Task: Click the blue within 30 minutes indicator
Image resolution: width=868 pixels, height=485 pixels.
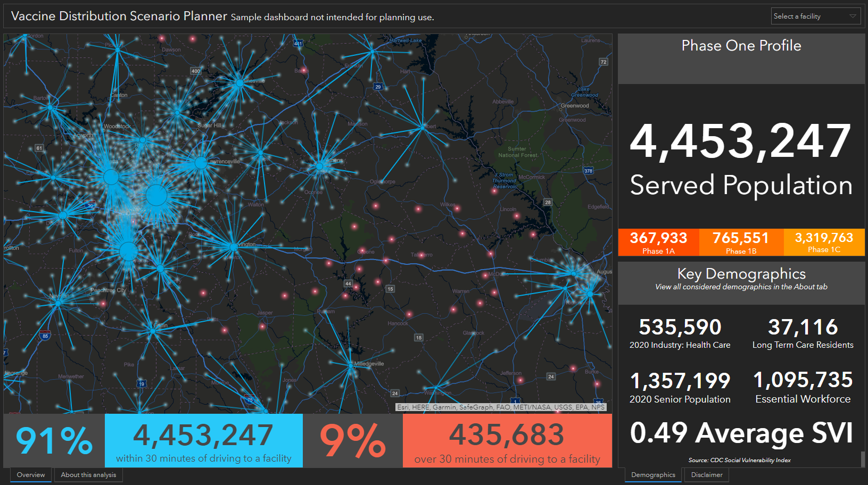Action: 203,441
